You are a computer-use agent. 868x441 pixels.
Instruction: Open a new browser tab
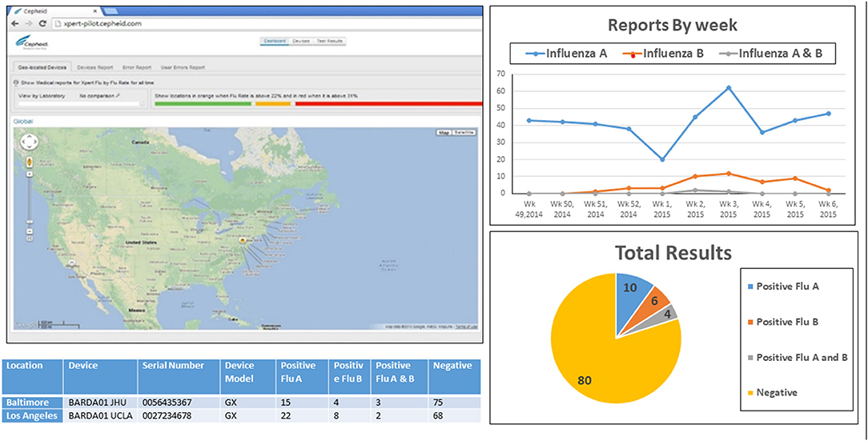click(111, 11)
